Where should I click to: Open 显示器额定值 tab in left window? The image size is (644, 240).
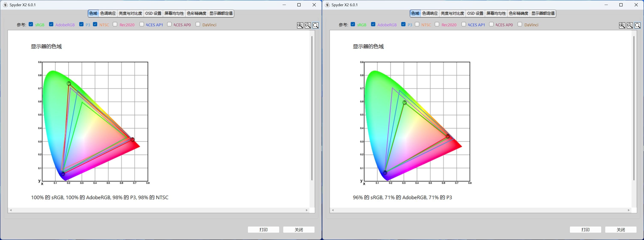(x=221, y=13)
